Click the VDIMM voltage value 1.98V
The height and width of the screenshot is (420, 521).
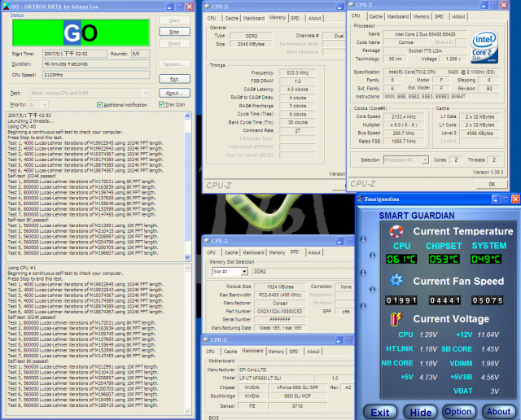click(490, 364)
